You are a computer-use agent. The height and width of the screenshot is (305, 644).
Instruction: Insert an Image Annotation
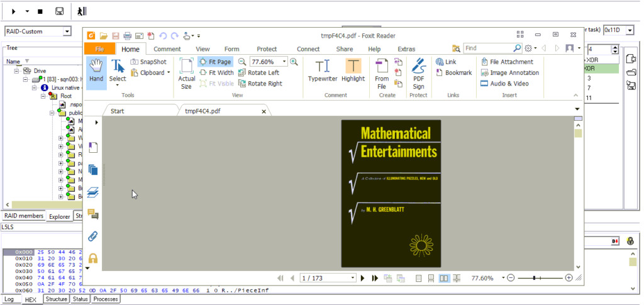[x=509, y=73]
